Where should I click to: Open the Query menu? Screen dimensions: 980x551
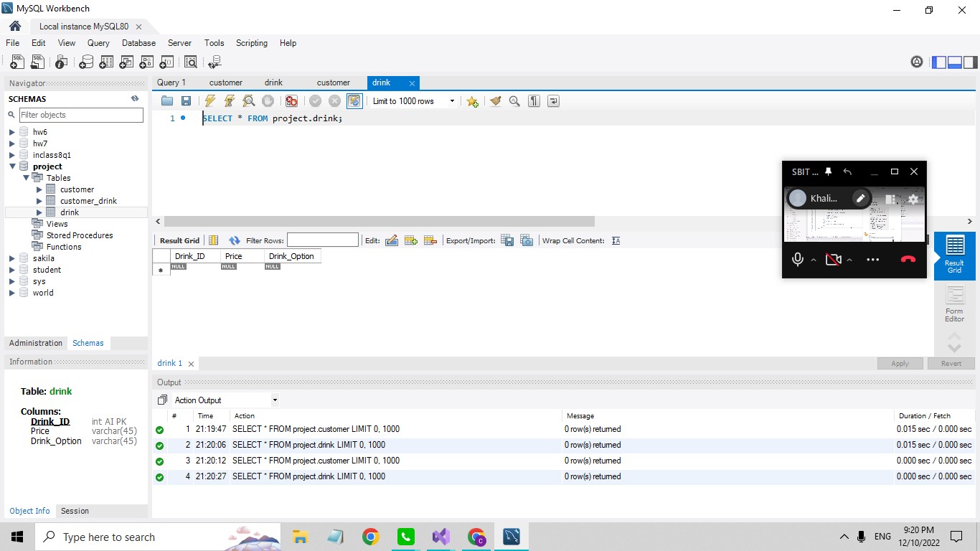click(98, 43)
